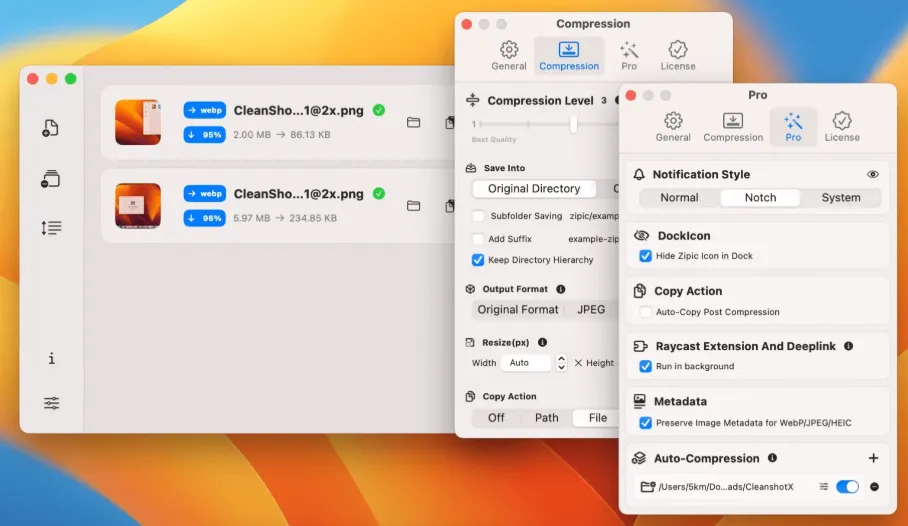
Task: Click the 96% reduction badge
Action: point(204,218)
